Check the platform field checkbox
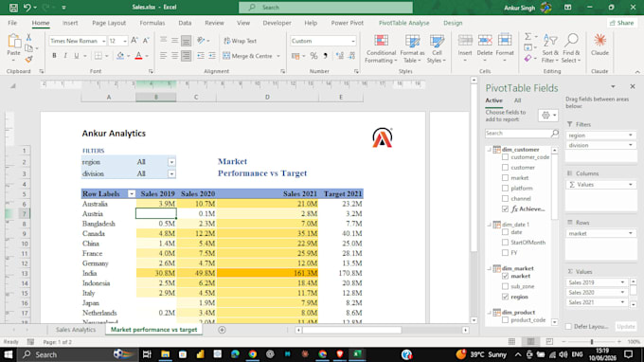 (x=505, y=189)
